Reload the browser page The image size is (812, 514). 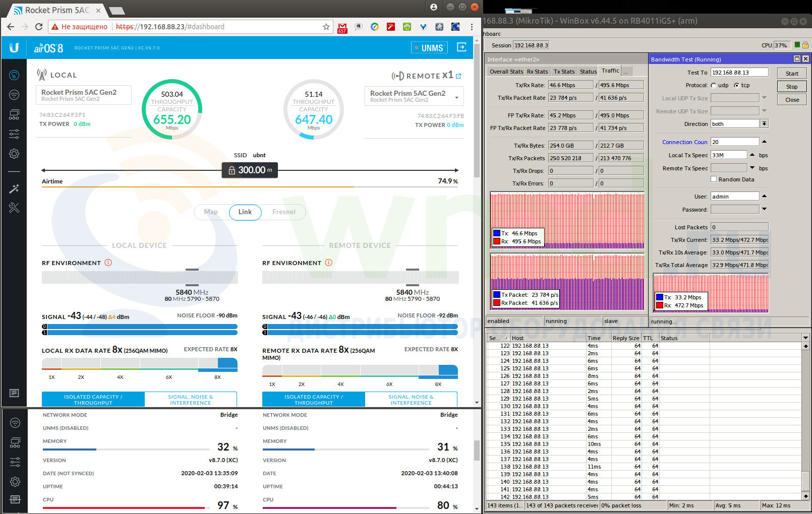click(x=39, y=27)
